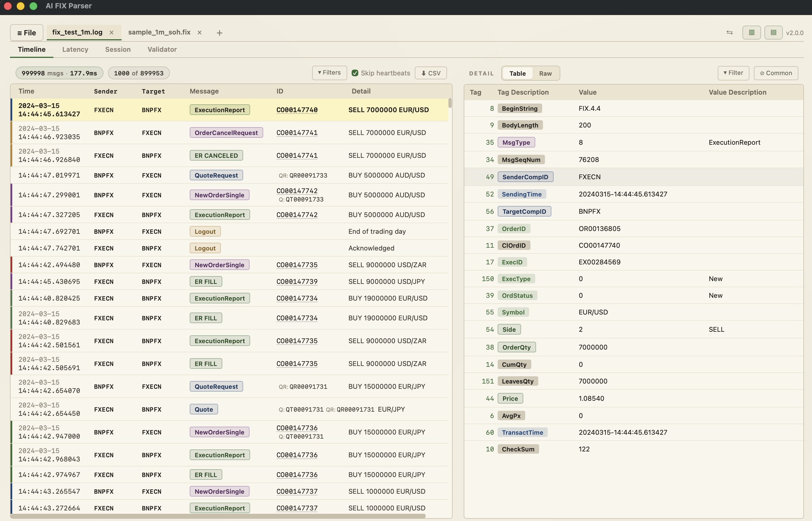Click the OrderQty tag chip
Viewport: 812px width, 521px height.
point(516,347)
